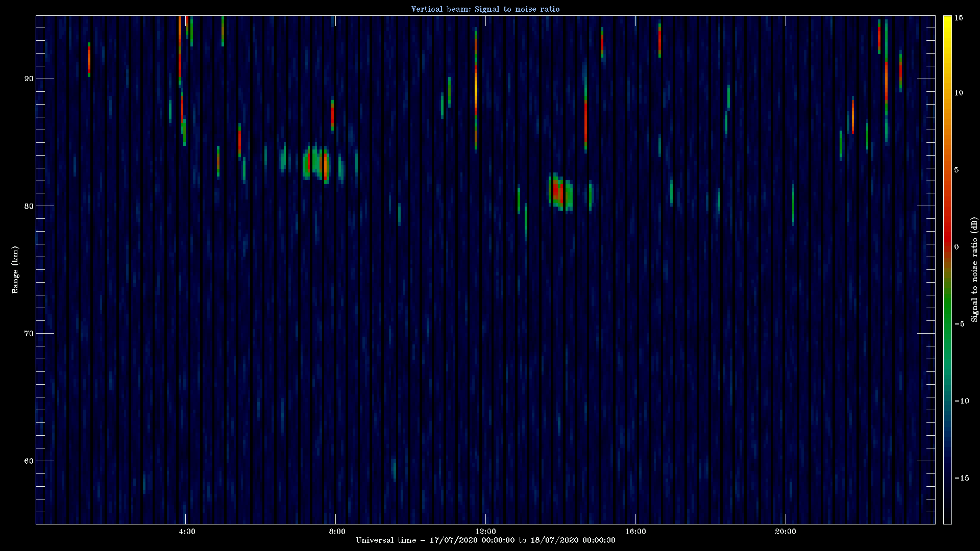
Task: Click the 'Signal to noise ratio (dB)' colorbar label
Action: coord(974,269)
